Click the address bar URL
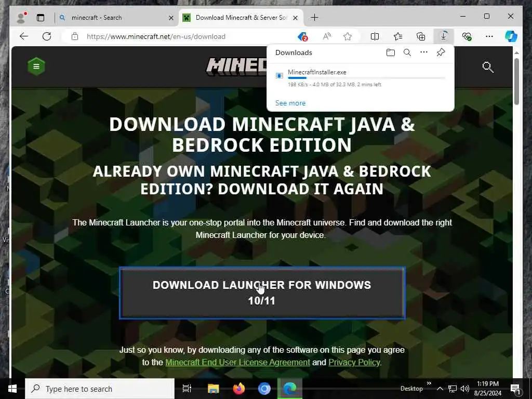 (156, 36)
